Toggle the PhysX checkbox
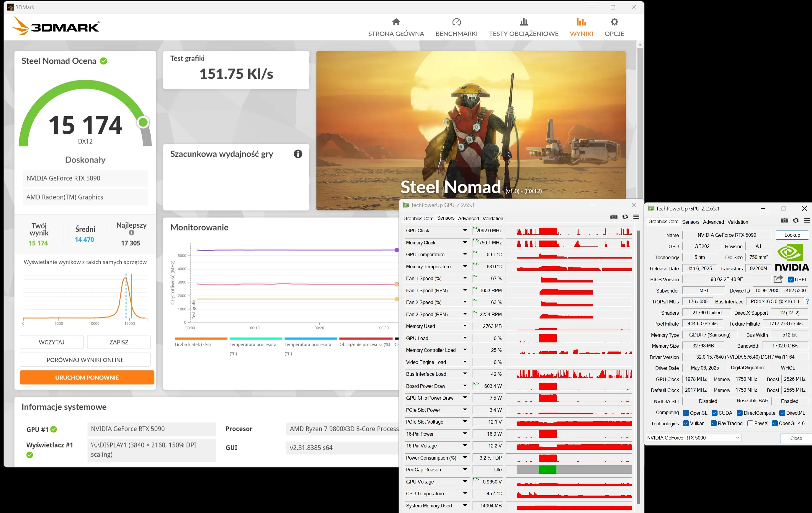The width and height of the screenshot is (812, 513). [750, 423]
